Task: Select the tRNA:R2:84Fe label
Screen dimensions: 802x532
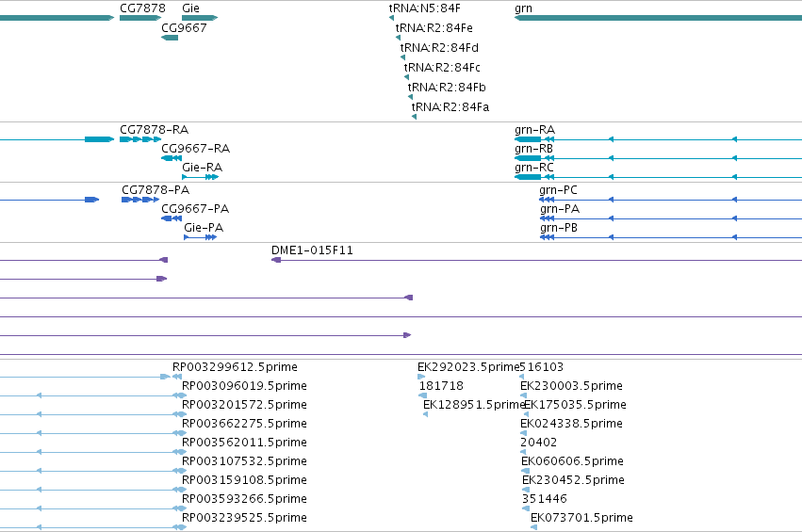Action: 434,27
